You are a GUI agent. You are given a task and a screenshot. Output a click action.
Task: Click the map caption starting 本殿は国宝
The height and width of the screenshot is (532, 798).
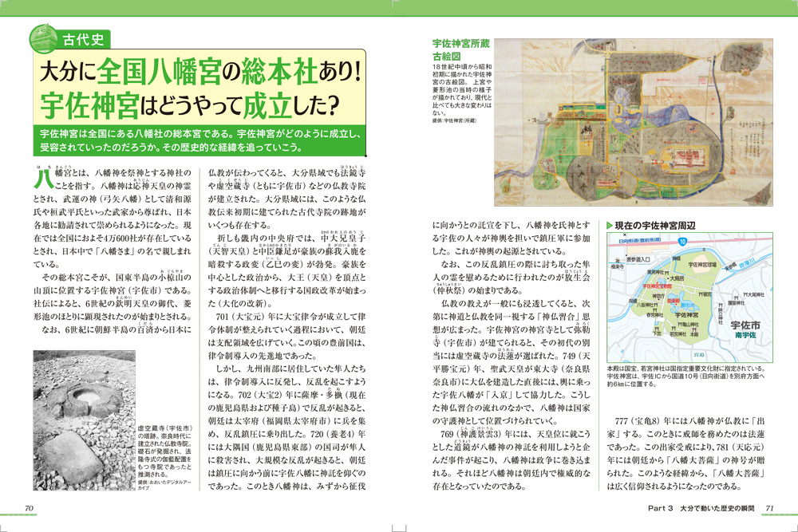tap(686, 376)
